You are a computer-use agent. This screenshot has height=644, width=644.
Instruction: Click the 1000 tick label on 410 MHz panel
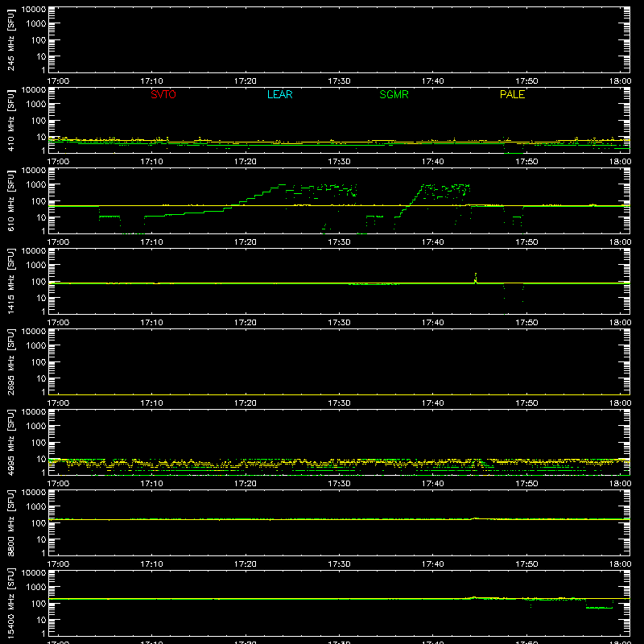pyautogui.click(x=36, y=105)
